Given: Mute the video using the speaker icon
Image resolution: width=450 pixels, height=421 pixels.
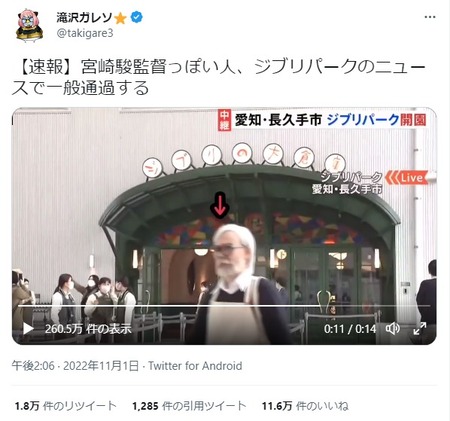Looking at the screenshot, I should [x=393, y=329].
